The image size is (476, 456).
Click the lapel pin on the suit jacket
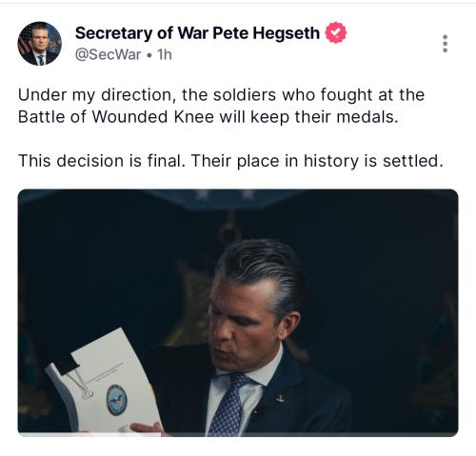coord(280,398)
